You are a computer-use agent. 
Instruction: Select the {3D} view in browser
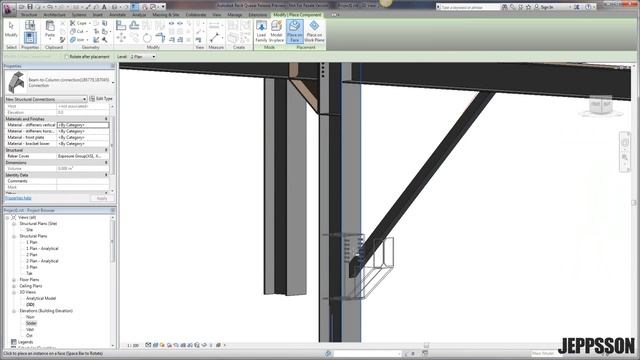[x=30, y=305]
